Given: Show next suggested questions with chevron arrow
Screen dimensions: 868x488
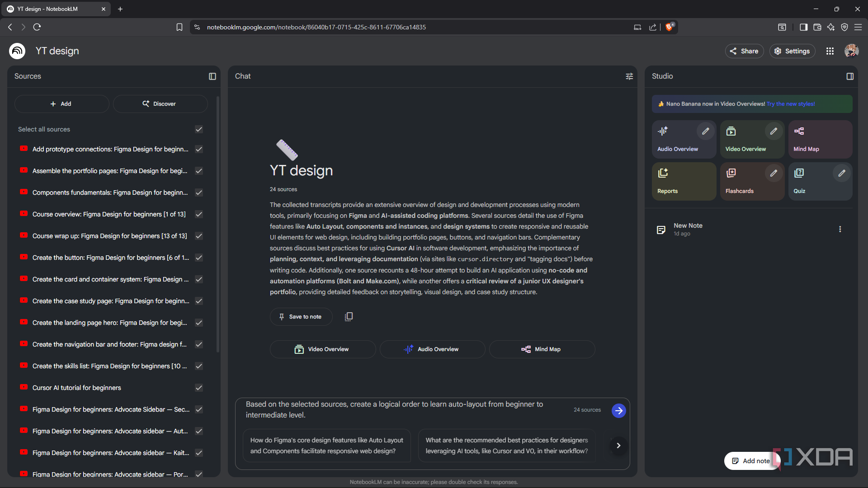Looking at the screenshot, I should (x=618, y=446).
